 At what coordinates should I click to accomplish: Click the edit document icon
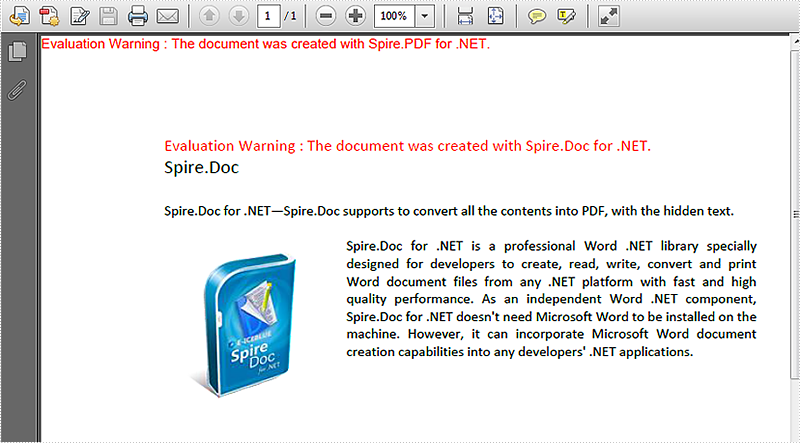click(x=79, y=16)
